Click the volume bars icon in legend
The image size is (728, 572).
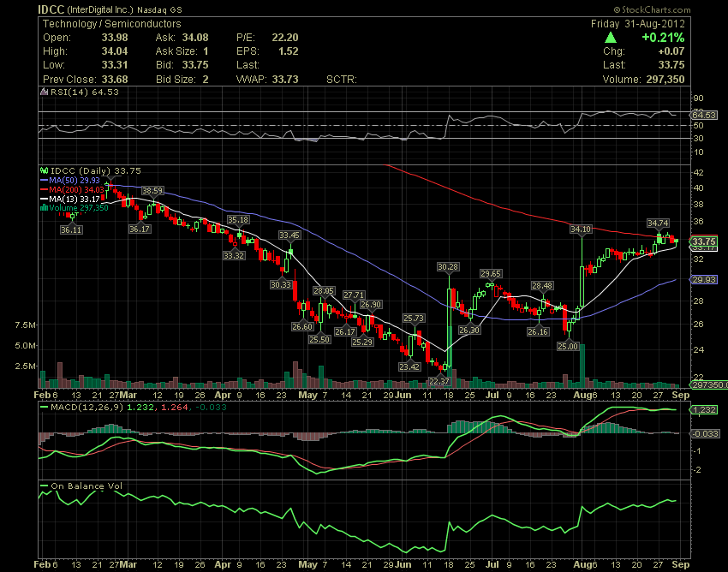point(44,208)
